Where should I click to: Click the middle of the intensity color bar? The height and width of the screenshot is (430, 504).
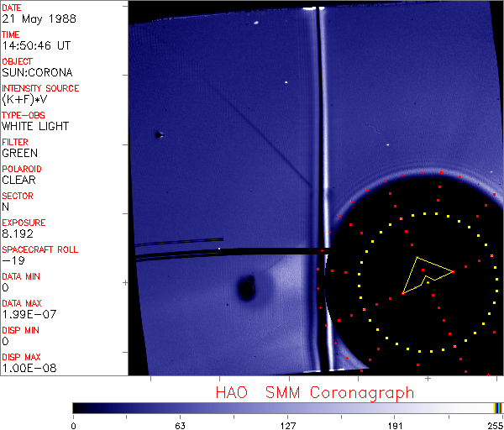tap(287, 407)
